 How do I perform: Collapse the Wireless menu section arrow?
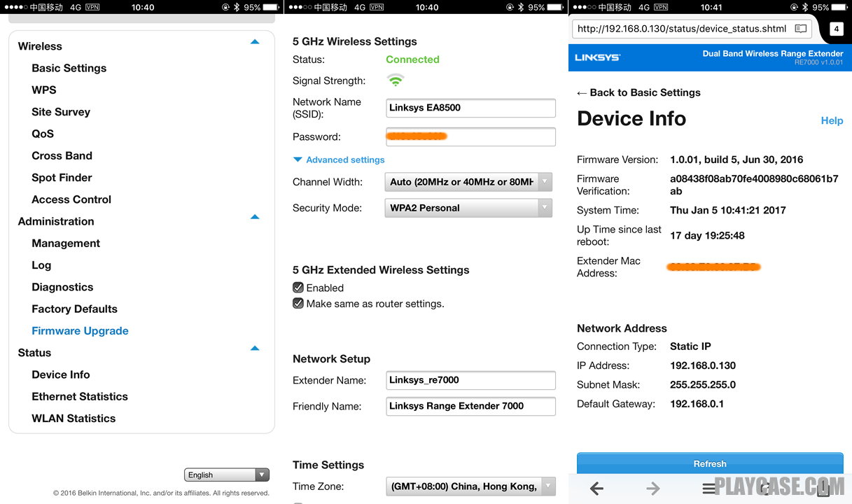click(x=255, y=42)
